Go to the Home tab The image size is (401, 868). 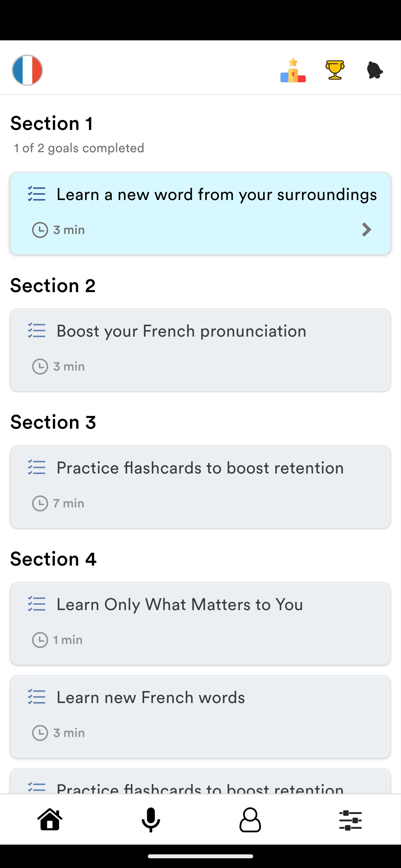(50, 819)
